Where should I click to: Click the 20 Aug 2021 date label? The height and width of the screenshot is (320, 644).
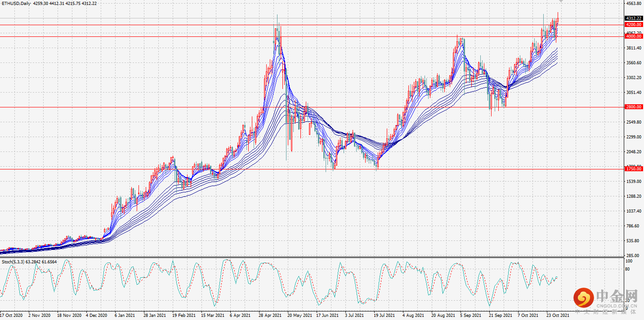click(443, 316)
